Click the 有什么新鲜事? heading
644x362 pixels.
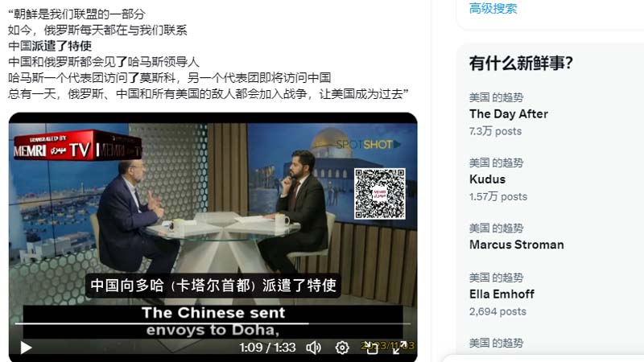(521, 64)
